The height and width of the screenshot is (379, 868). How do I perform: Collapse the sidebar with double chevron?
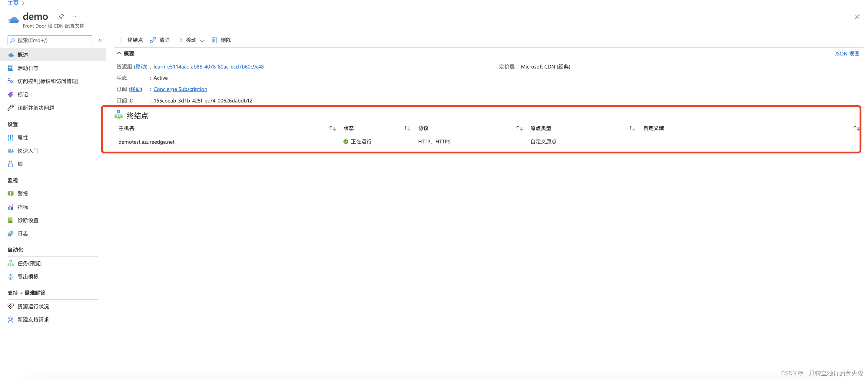(100, 40)
